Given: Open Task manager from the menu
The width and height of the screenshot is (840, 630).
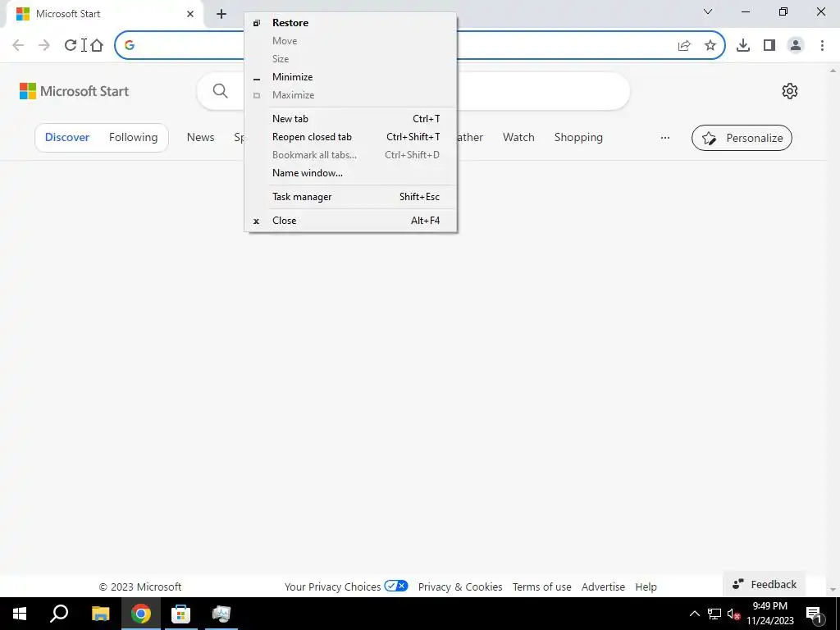Looking at the screenshot, I should click(x=350, y=197).
